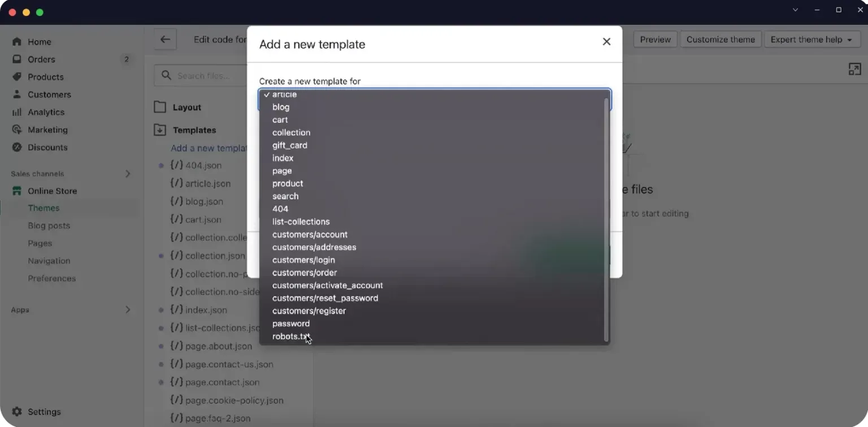
Task: Click the Marketing megaphone icon
Action: pyautogui.click(x=17, y=130)
